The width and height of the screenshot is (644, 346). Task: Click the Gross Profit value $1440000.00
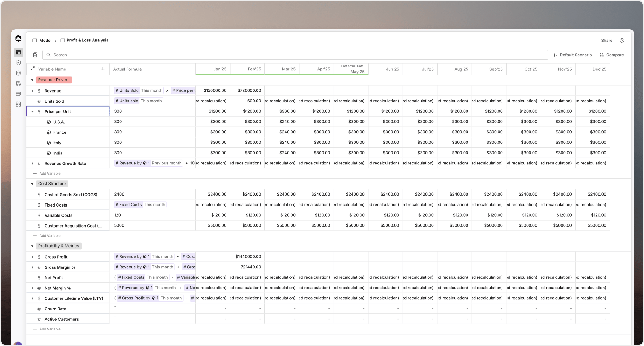click(x=247, y=257)
